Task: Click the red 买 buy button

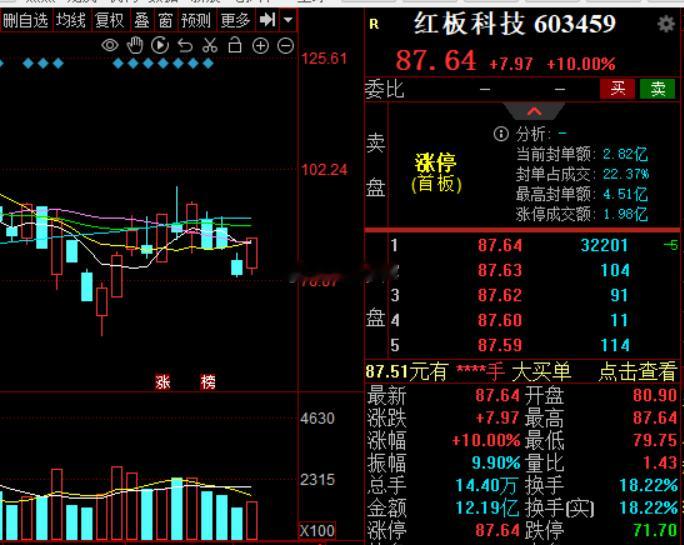Action: point(617,89)
